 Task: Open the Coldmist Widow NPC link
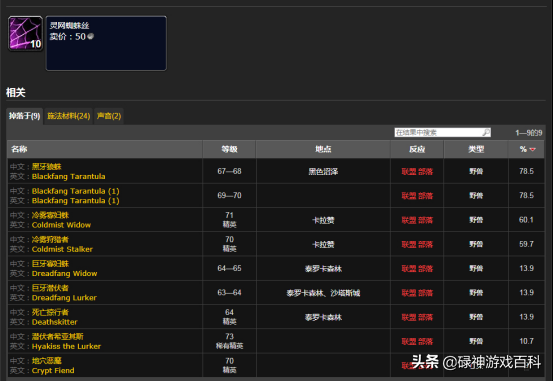61,225
